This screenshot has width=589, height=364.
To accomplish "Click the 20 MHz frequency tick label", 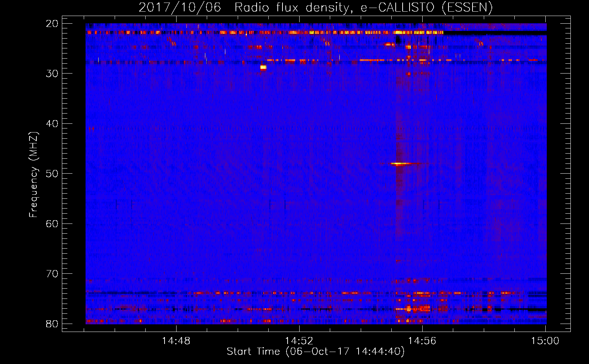I will click(52, 24).
